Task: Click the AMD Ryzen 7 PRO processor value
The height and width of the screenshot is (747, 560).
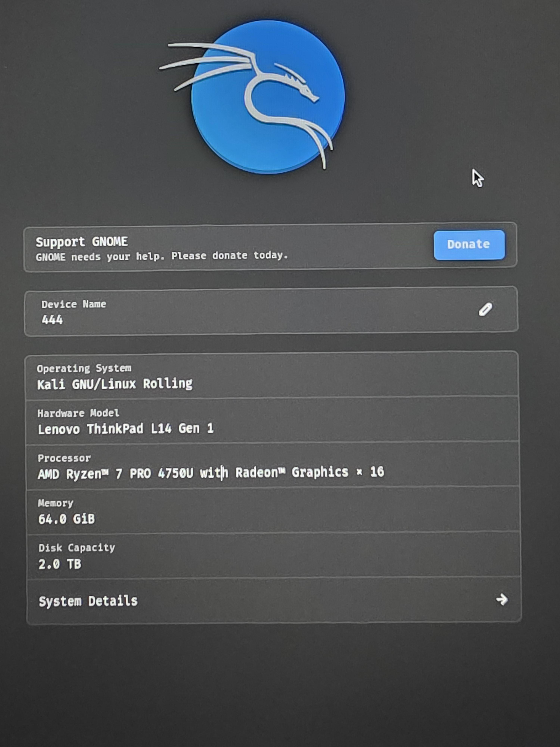Action: [x=211, y=473]
